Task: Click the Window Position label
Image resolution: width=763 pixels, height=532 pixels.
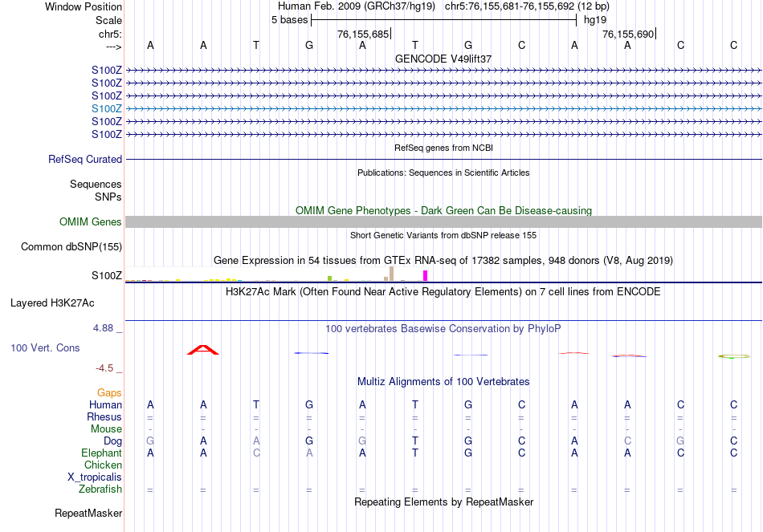Action: (84, 6)
